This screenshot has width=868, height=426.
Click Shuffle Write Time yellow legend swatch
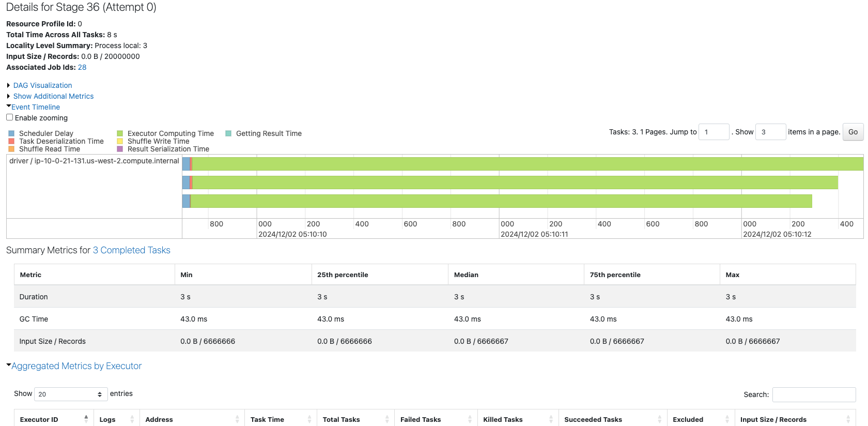coord(120,141)
